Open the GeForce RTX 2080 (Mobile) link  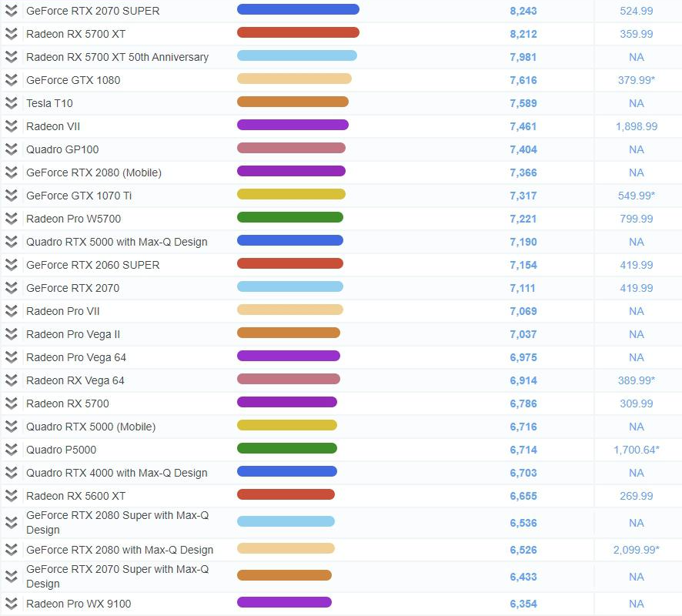(x=94, y=172)
